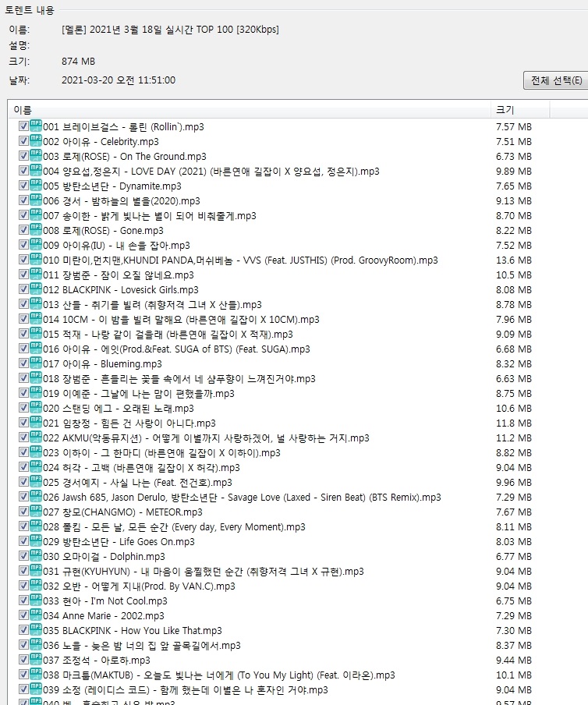The height and width of the screenshot is (705, 588).
Task: Click size 10.1 MB of 마크툽 track
Action: point(514,675)
